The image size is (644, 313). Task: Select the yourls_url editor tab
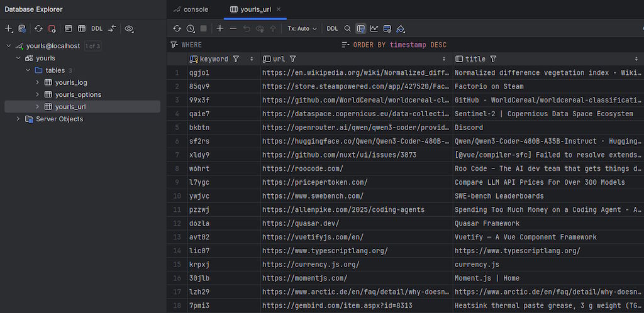click(x=255, y=9)
